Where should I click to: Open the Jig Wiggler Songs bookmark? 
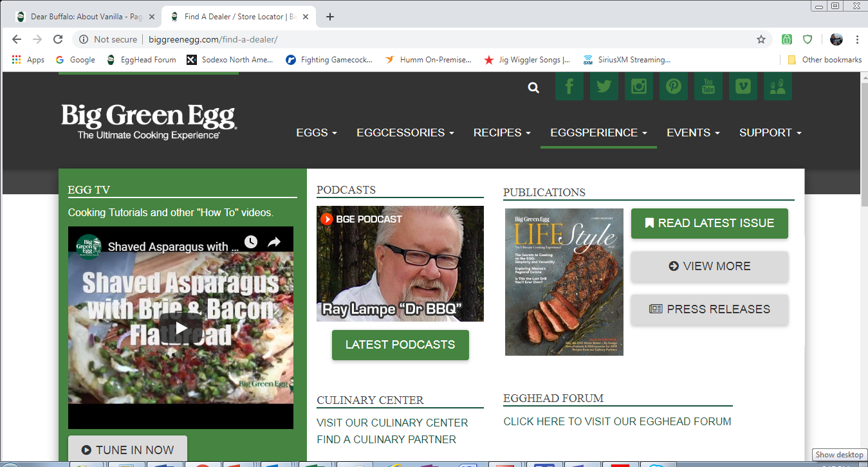pyautogui.click(x=528, y=60)
